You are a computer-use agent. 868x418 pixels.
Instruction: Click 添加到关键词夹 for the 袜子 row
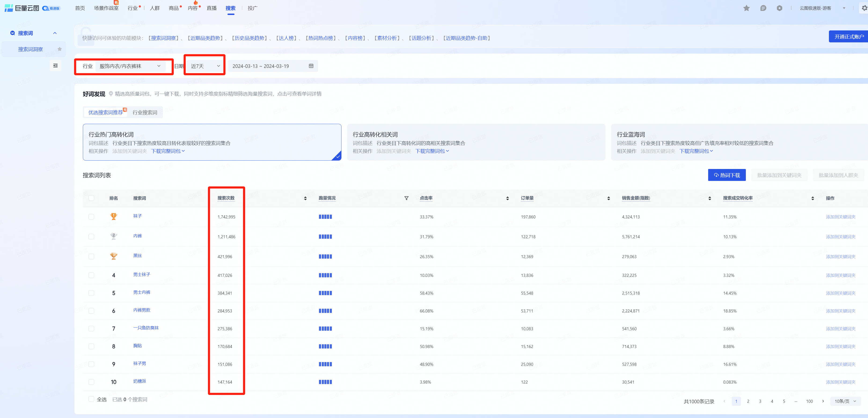pyautogui.click(x=840, y=217)
